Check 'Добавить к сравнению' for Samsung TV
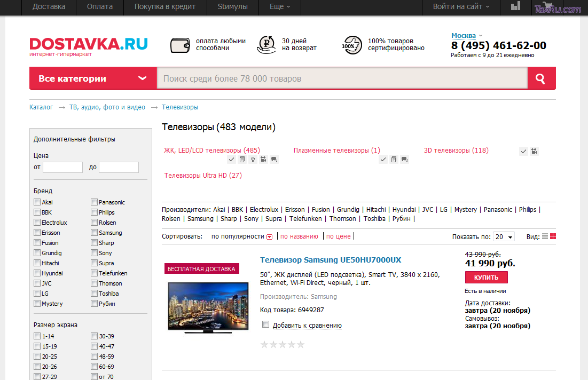This screenshot has height=380, width=588. coord(266,324)
